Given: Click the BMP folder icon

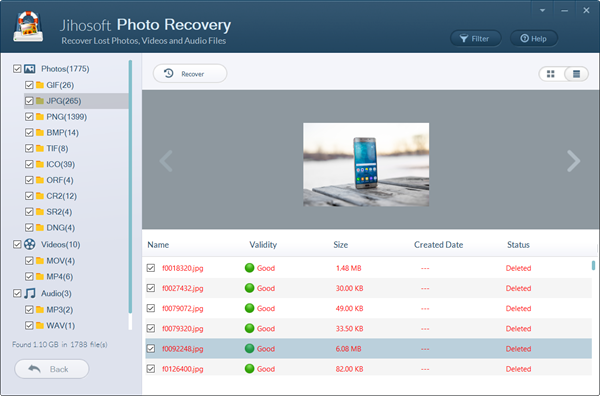Looking at the screenshot, I should (x=40, y=132).
